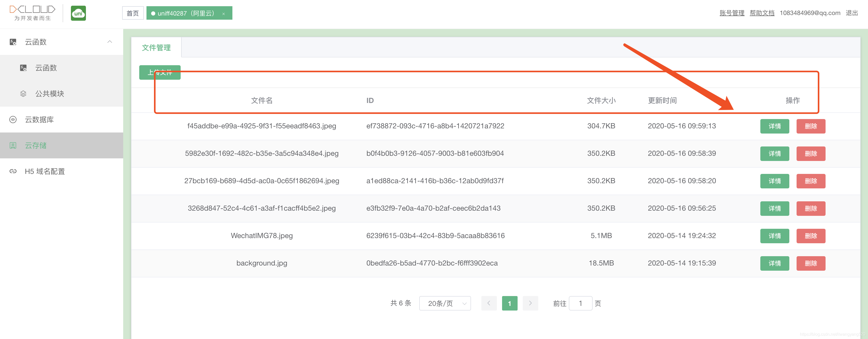Click the 云存储 storage icon
Viewport: 868px width, 339px height.
pos(13,146)
